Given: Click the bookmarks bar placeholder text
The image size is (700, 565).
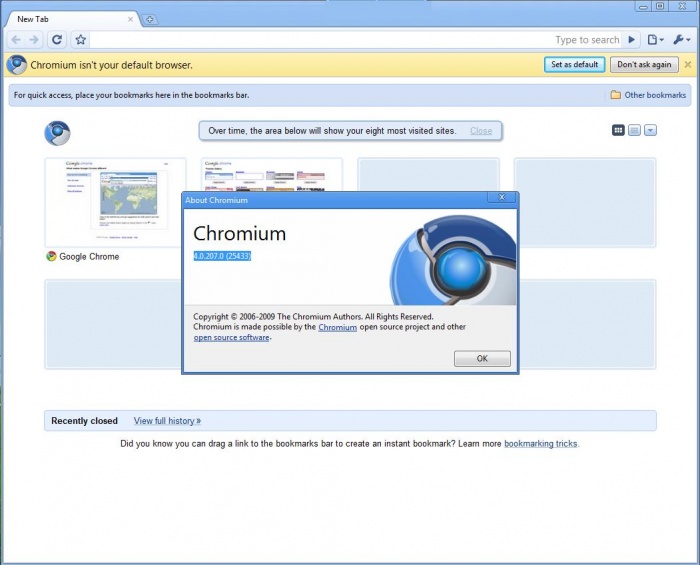Looking at the screenshot, I should coord(131,95).
